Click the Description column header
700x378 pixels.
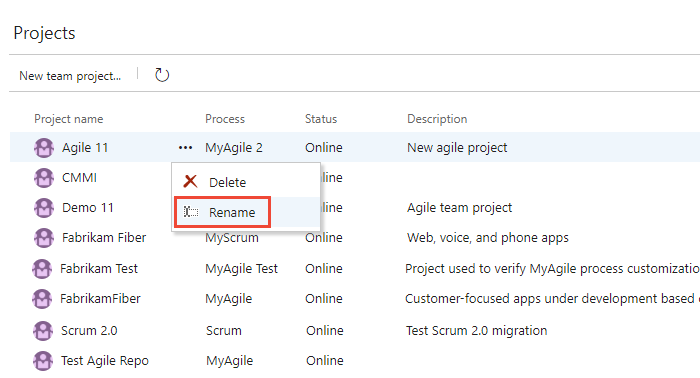coord(437,119)
